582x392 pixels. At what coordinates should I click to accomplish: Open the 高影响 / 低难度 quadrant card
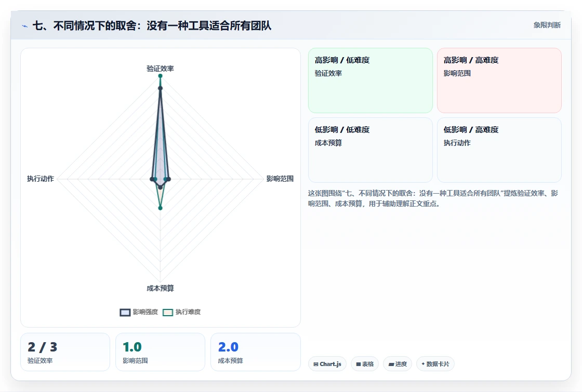[x=371, y=80]
